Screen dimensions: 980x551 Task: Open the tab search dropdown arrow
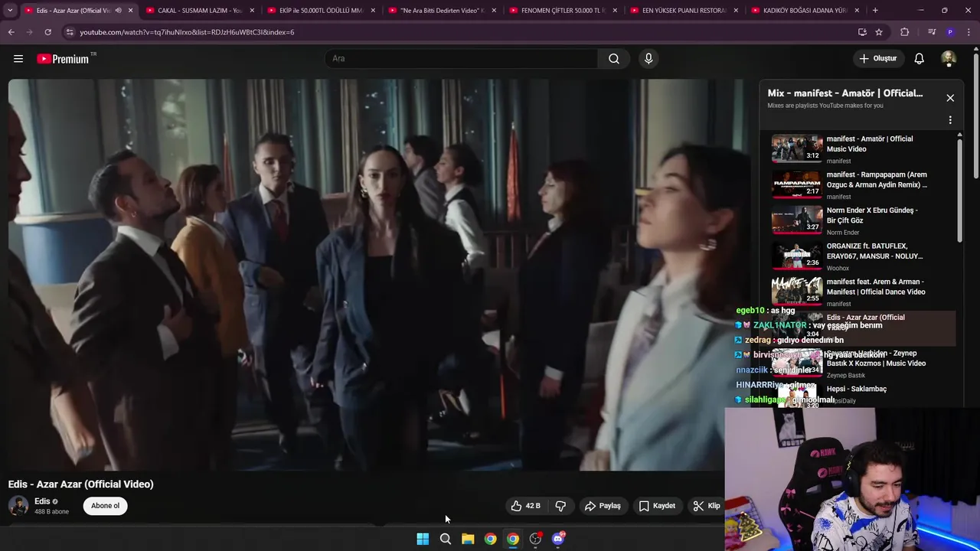[x=10, y=11]
